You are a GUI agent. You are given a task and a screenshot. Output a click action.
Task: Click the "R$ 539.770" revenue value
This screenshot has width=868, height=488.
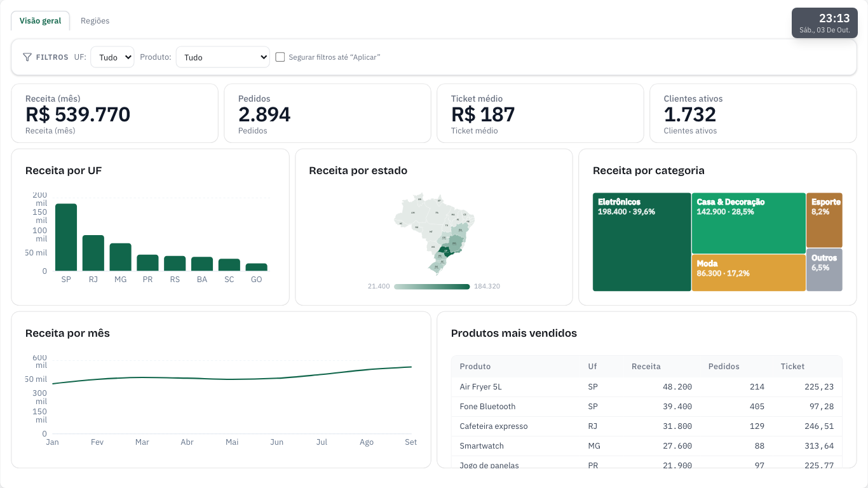[78, 114]
